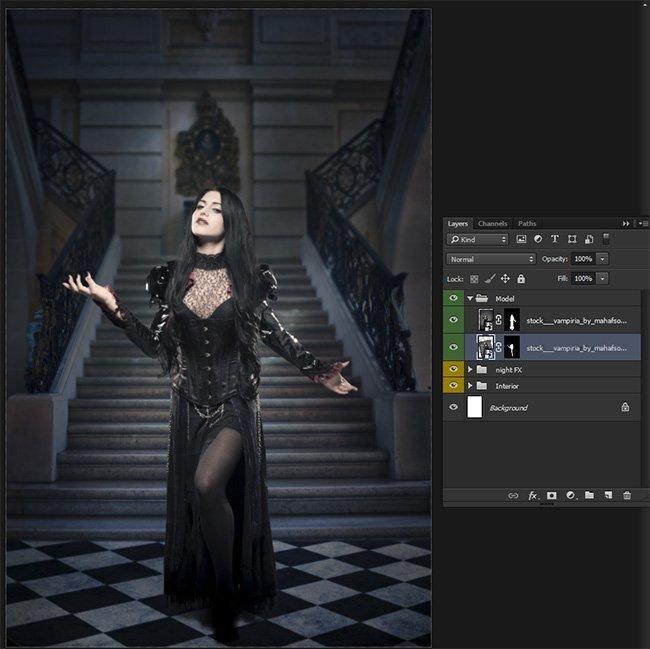This screenshot has height=649, width=650.
Task: Delete layer with trash icon
Action: point(627,495)
